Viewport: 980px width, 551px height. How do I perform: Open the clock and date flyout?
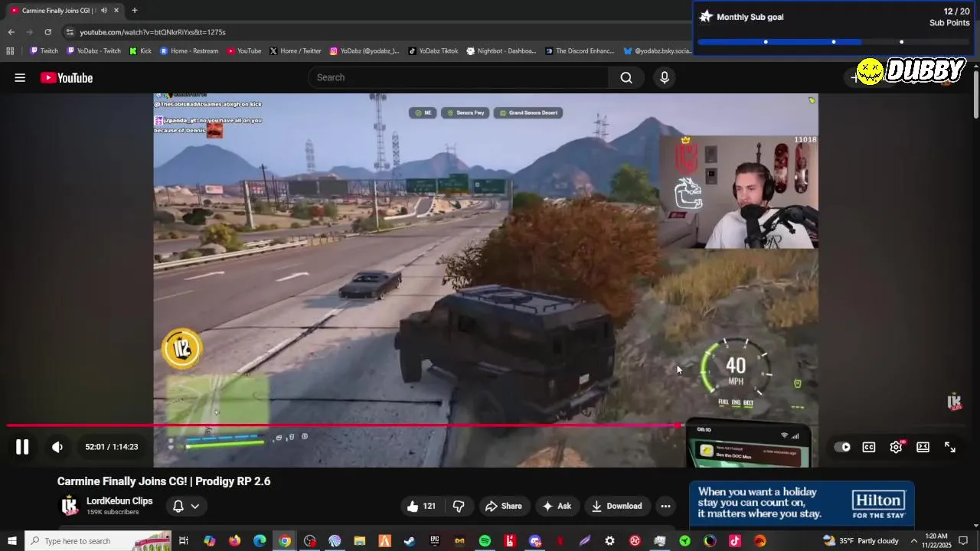(x=936, y=541)
